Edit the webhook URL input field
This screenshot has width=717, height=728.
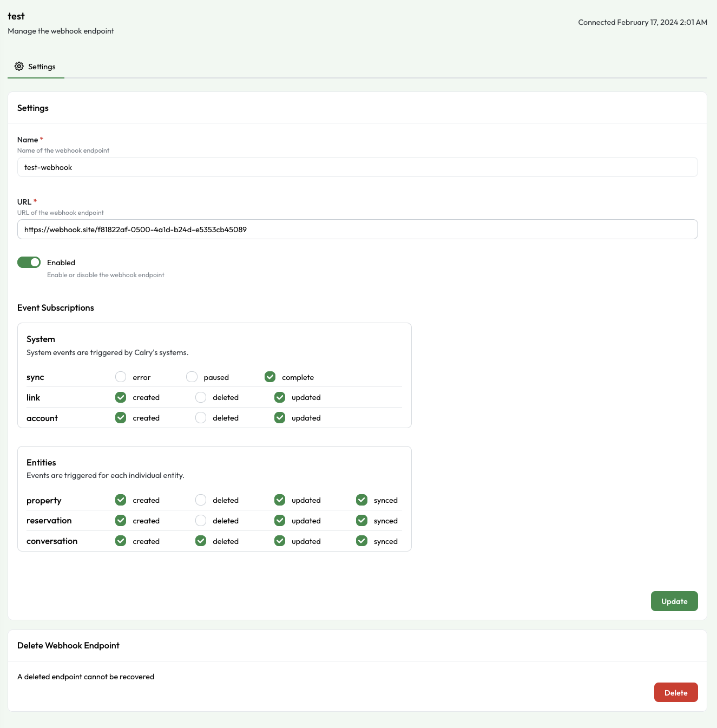pyautogui.click(x=357, y=229)
